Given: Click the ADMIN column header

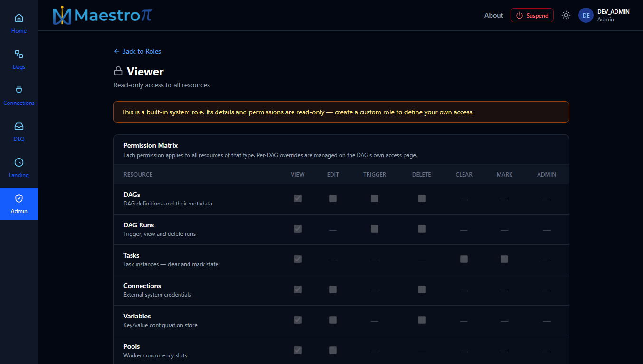Looking at the screenshot, I should click(547, 175).
